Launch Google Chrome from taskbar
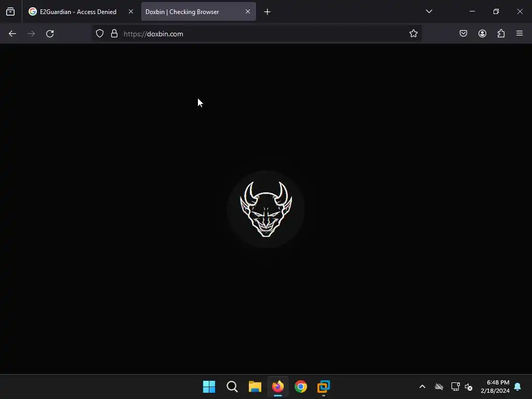The height and width of the screenshot is (399, 532). 301,387
